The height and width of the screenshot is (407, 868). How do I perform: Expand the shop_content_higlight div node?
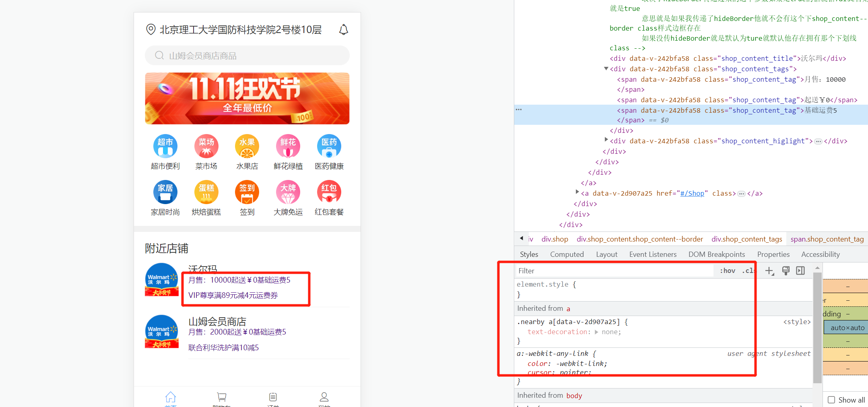(x=606, y=140)
